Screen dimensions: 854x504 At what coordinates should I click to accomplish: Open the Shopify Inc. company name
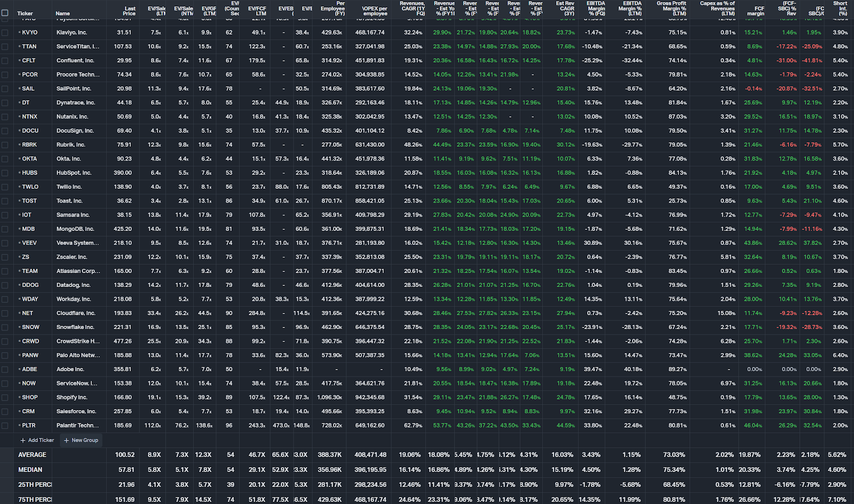72,397
